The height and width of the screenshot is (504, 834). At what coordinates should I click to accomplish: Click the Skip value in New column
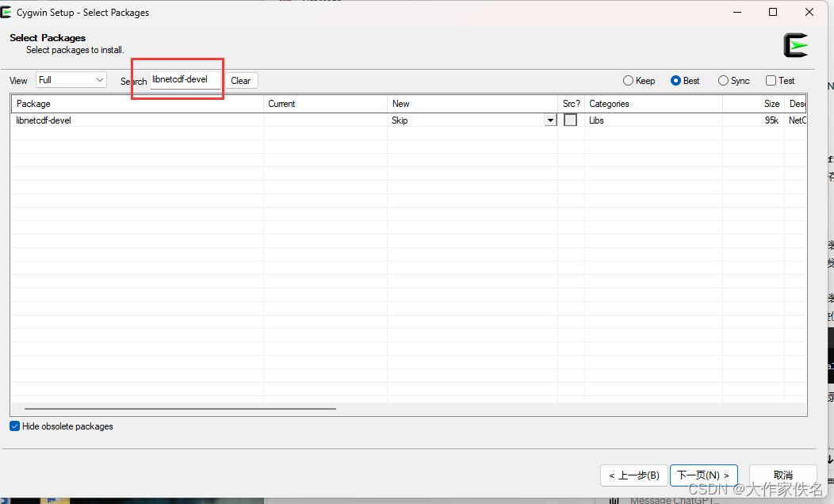pos(400,120)
